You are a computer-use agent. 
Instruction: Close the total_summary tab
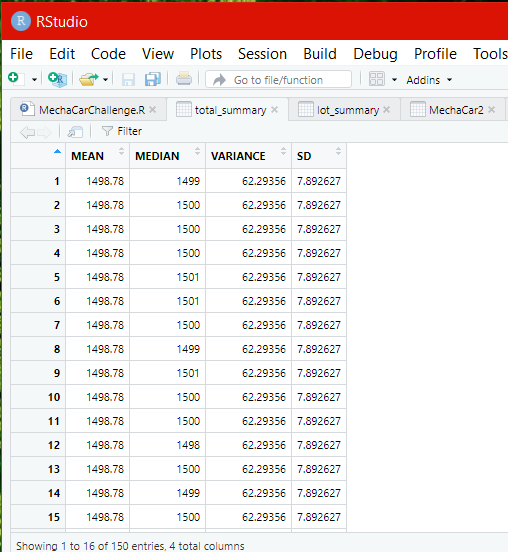tap(275, 110)
